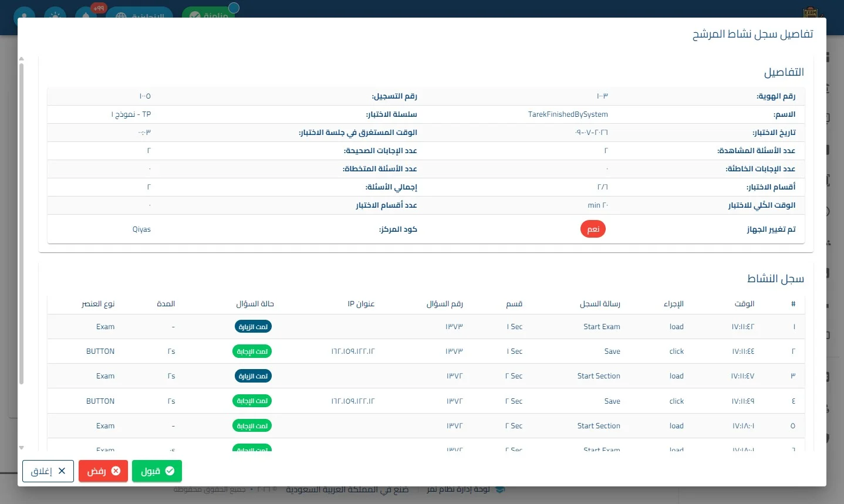Click the exam date value ٠٩-٠٧-٢٠٢٦
Screen dimensions: 844x504
[x=592, y=133]
